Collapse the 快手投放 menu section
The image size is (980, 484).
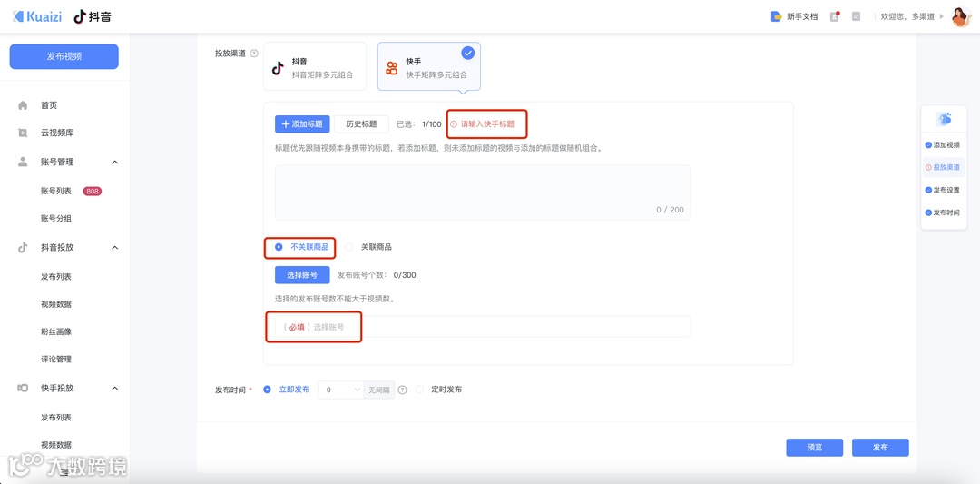[115, 389]
